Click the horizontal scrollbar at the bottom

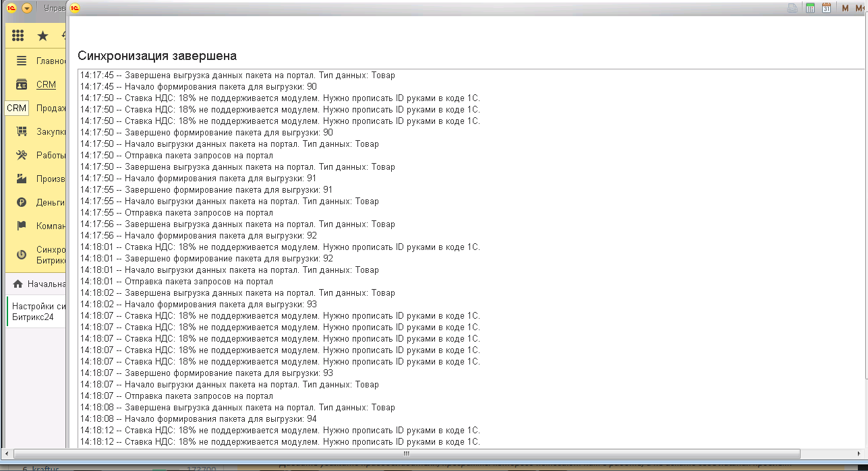[x=406, y=453]
